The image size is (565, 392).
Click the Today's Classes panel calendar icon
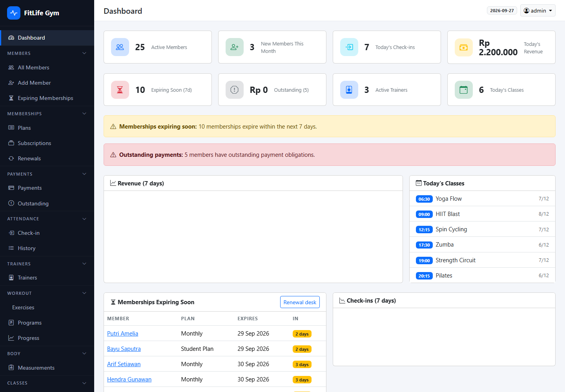point(419,183)
